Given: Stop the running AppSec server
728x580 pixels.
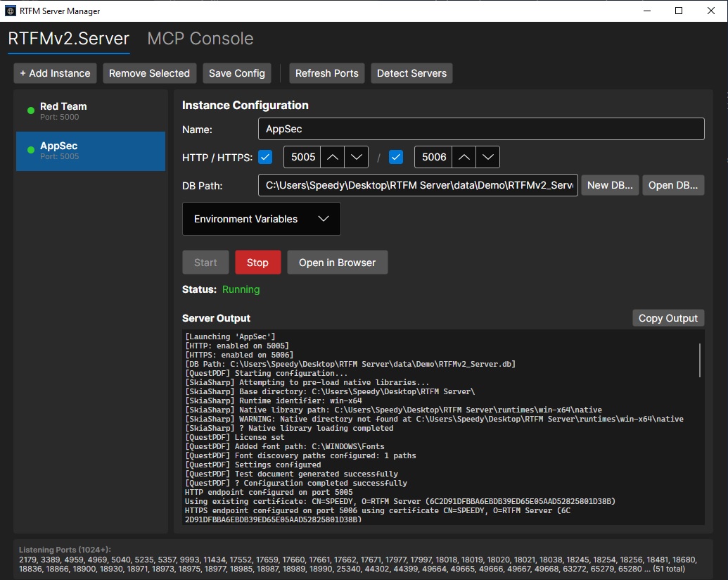Looking at the screenshot, I should coord(257,263).
